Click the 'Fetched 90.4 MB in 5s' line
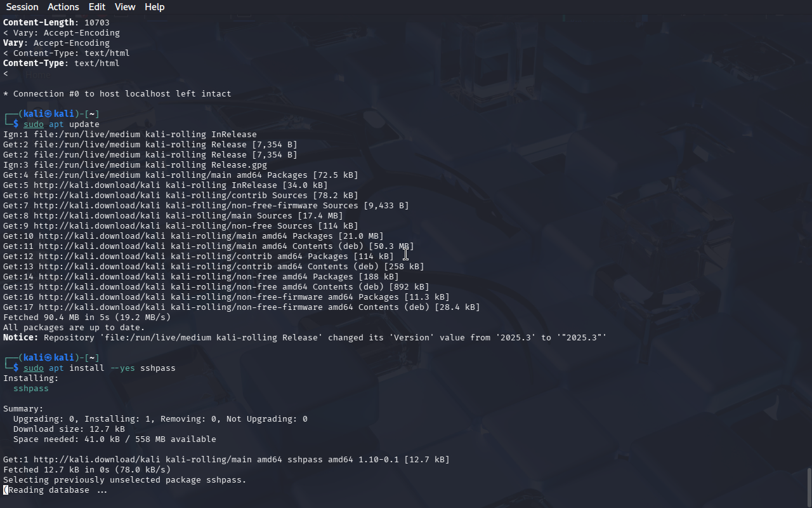This screenshot has height=508, width=812. pyautogui.click(x=87, y=317)
